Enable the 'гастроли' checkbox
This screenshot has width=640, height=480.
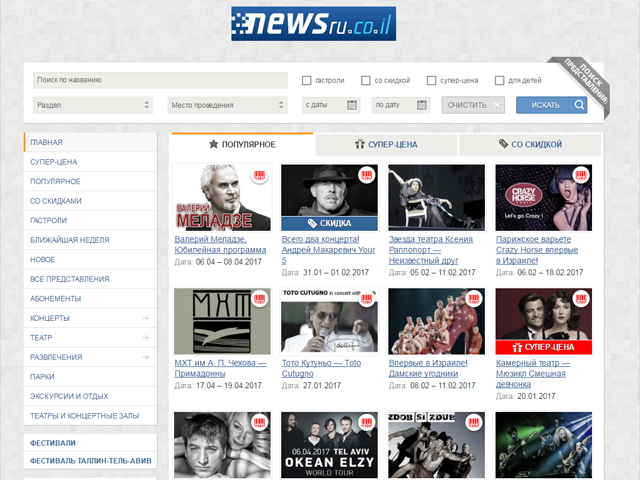click(308, 80)
